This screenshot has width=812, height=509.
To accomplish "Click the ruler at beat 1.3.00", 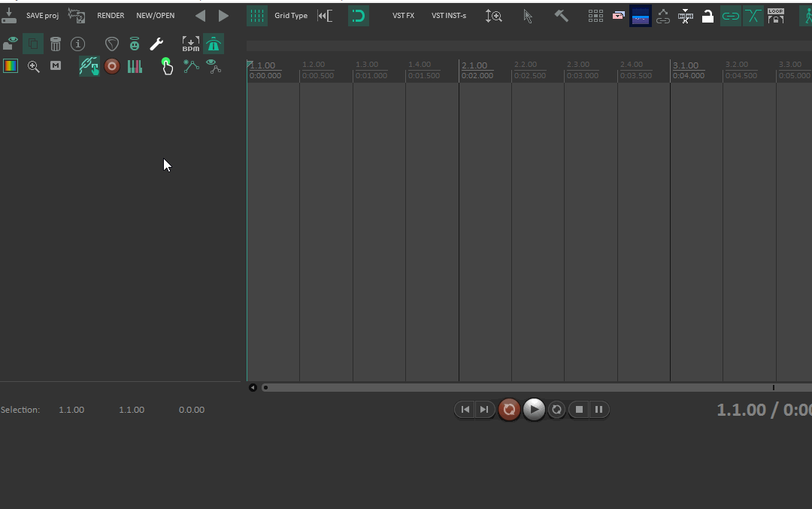I will tap(367, 64).
